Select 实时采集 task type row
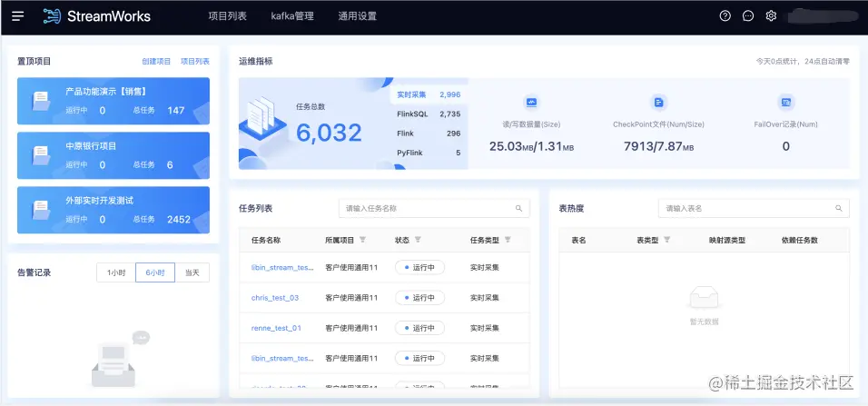The width and height of the screenshot is (868, 406). pos(429,94)
